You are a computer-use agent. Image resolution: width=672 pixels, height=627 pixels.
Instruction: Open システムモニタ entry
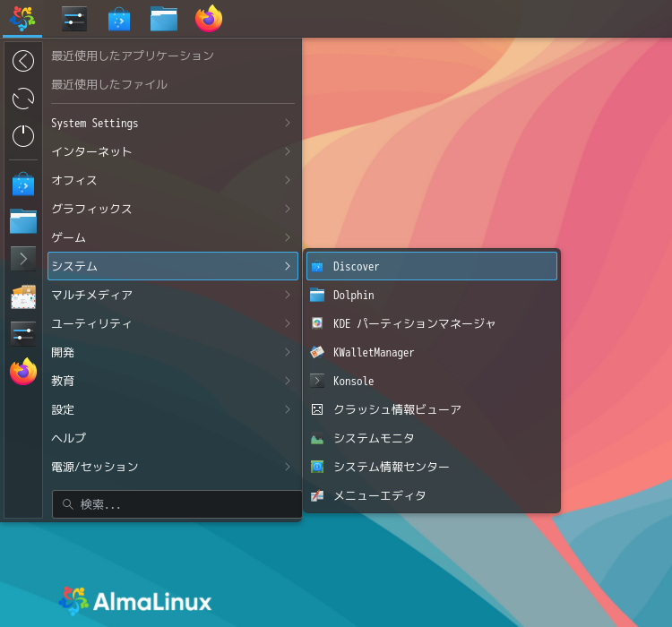click(432, 438)
